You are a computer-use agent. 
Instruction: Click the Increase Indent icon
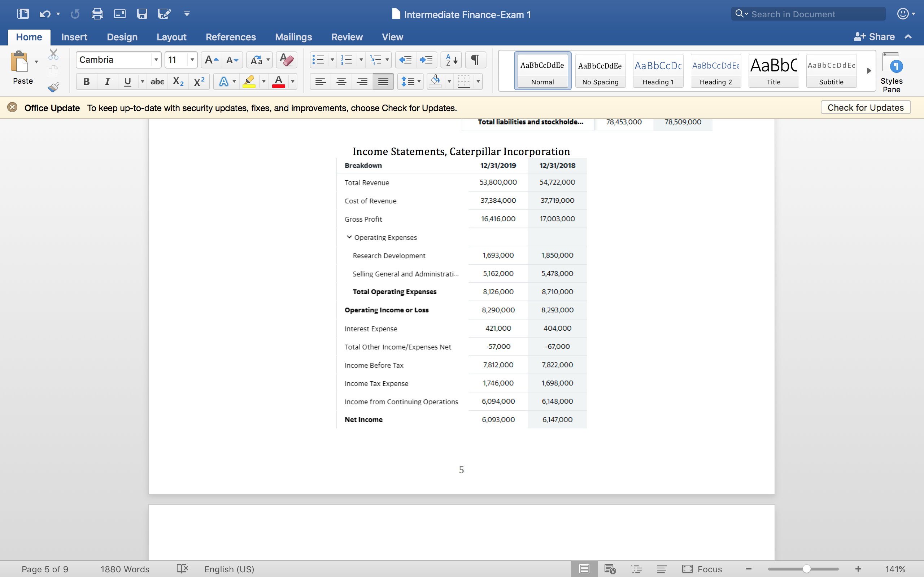pos(426,60)
